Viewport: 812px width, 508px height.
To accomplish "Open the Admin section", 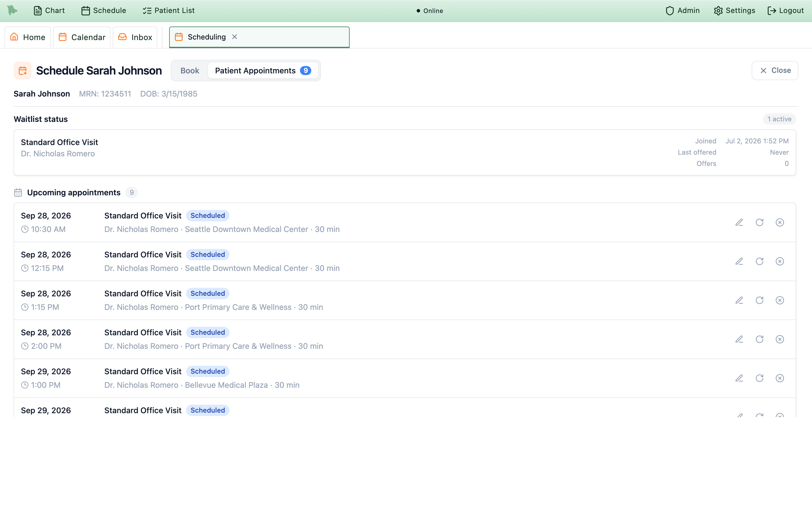I will (683, 11).
